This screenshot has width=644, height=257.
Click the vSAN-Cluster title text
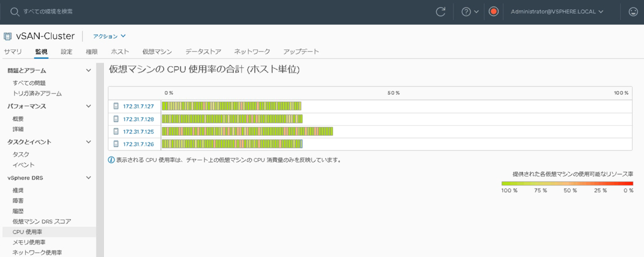pos(46,36)
